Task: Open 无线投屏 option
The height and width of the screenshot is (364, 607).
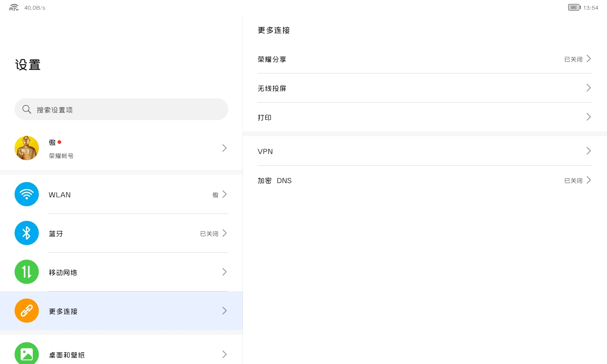Action: pos(425,88)
